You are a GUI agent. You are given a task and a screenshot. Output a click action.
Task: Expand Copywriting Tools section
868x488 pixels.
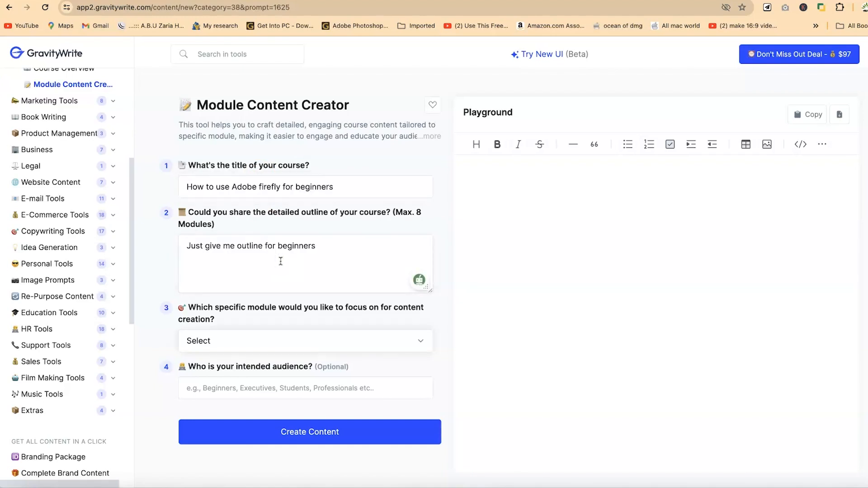(x=113, y=231)
